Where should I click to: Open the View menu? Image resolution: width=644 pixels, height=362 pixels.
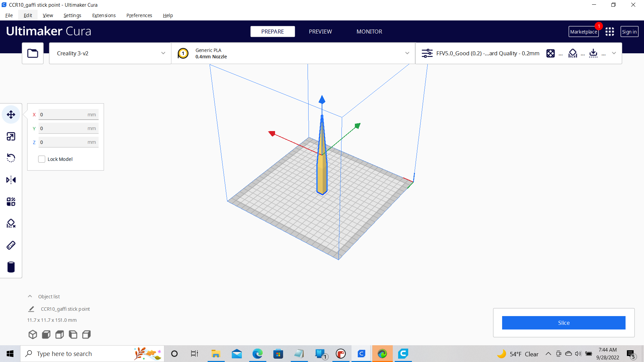click(x=48, y=15)
